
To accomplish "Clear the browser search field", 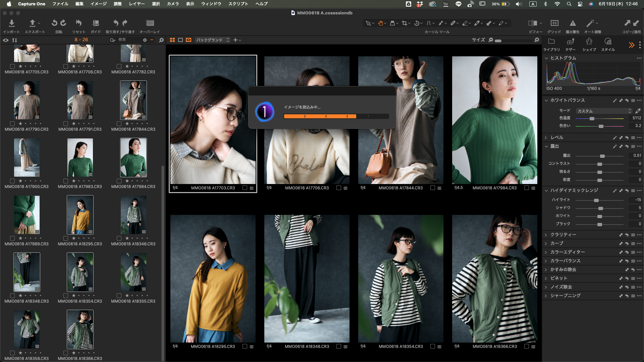I will pos(145,40).
